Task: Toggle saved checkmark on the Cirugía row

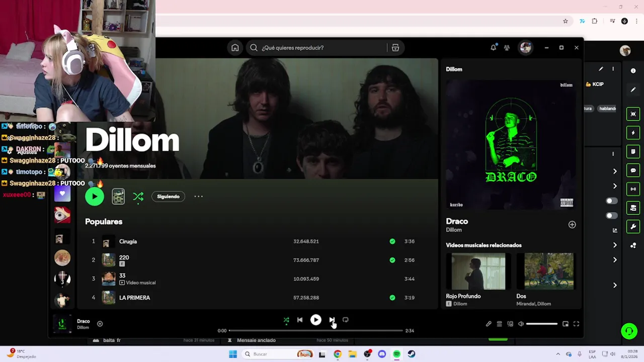Action: (x=392, y=241)
